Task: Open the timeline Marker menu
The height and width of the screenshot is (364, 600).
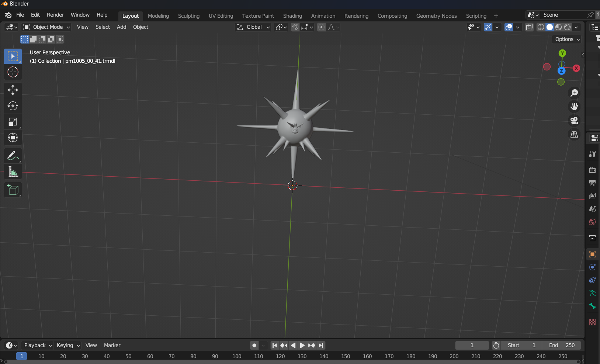Action: (112, 345)
